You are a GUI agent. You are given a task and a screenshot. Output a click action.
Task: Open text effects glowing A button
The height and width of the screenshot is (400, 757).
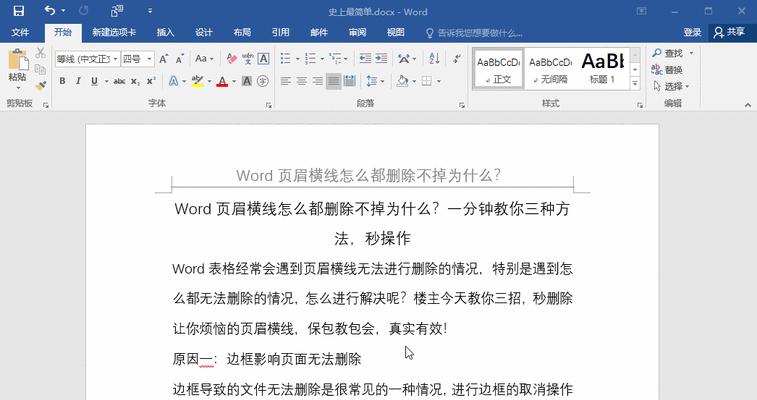tap(173, 81)
